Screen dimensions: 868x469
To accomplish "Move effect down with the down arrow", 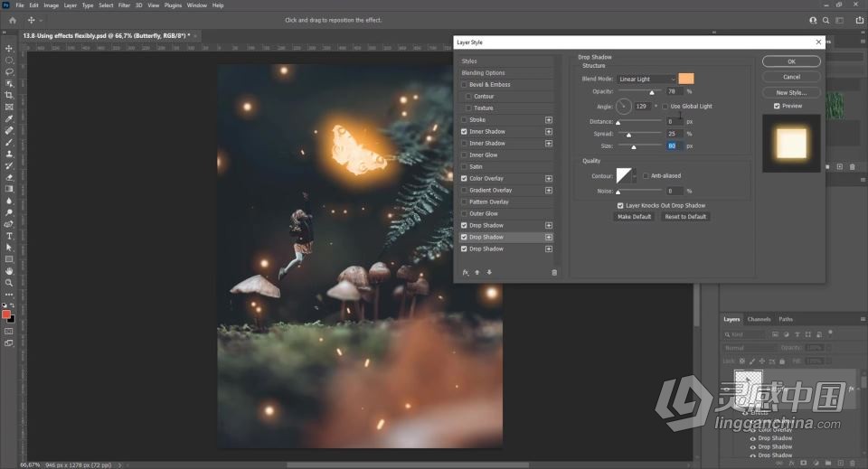I will point(489,273).
